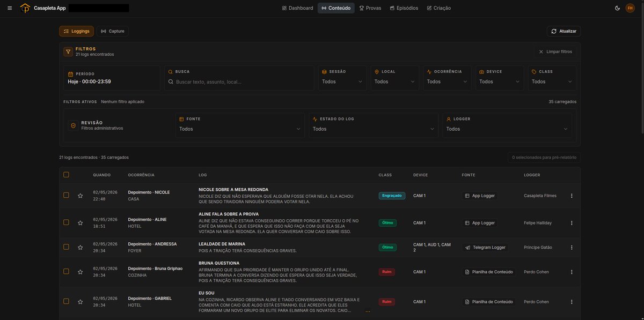Click Ruim tag in GABRIEL row

pyautogui.click(x=386, y=302)
